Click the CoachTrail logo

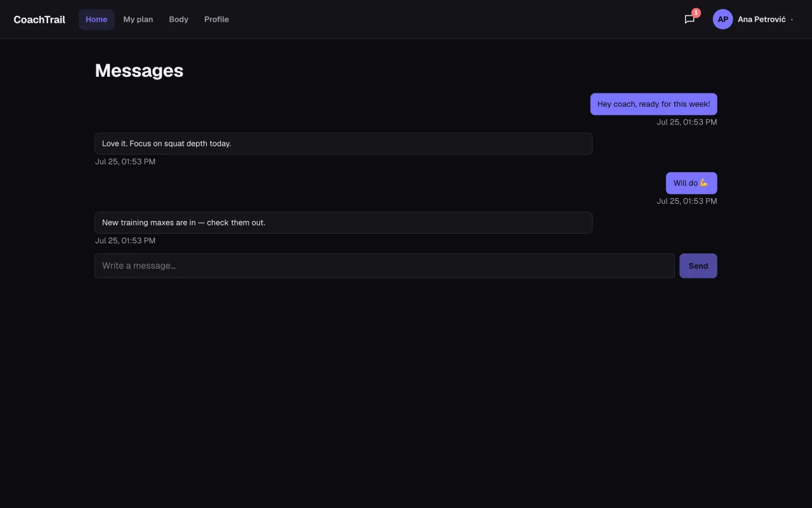coord(39,19)
